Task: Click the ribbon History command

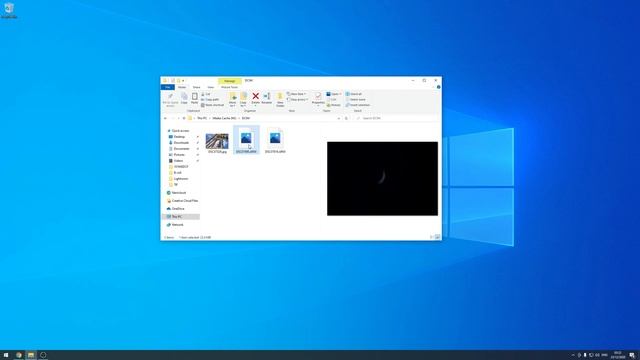Action: tap(333, 105)
